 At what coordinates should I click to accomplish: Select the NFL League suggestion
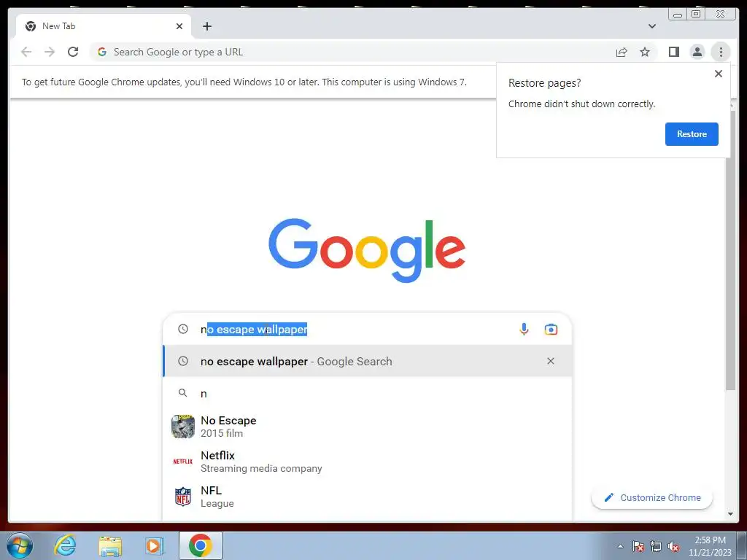click(368, 496)
